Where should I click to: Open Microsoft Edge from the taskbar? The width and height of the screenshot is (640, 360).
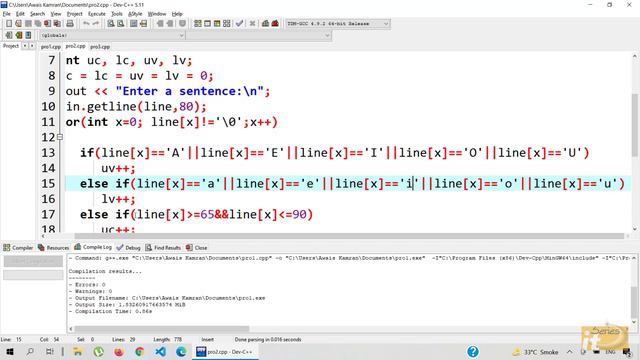pos(181,351)
